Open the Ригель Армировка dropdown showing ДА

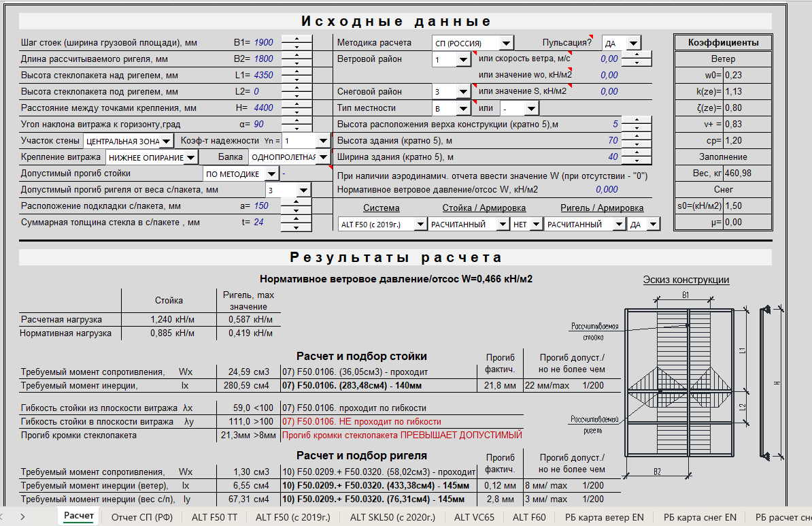[x=654, y=225]
